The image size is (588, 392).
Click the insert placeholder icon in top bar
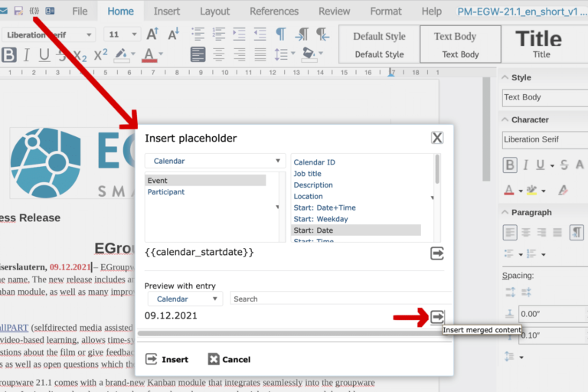click(34, 11)
